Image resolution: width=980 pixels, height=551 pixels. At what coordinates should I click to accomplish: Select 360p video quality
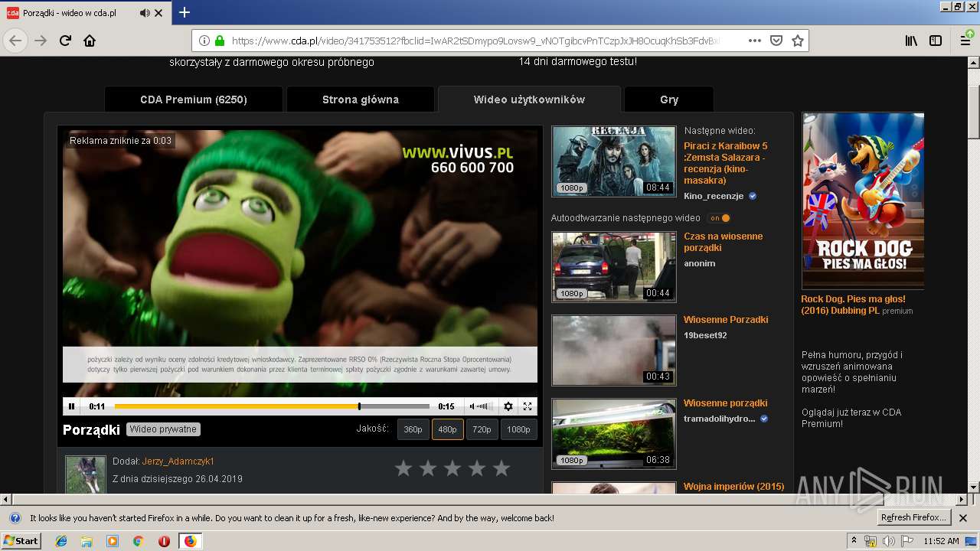(413, 429)
